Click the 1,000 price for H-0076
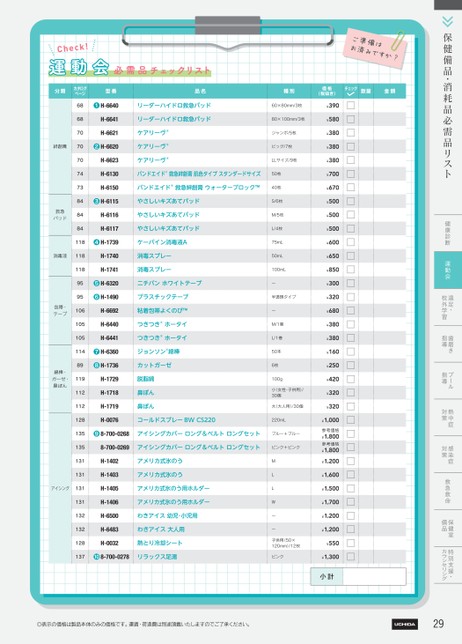The image size is (462, 644). [331, 420]
